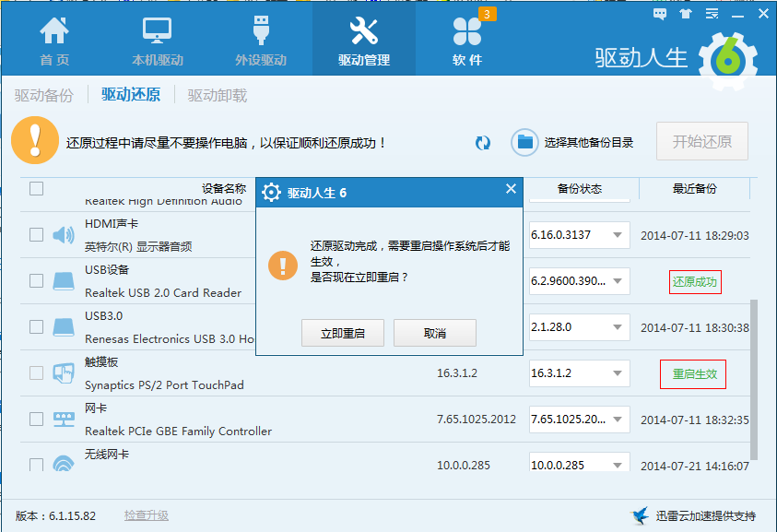
Task: Click the 最近备份 column header
Action: 694,188
